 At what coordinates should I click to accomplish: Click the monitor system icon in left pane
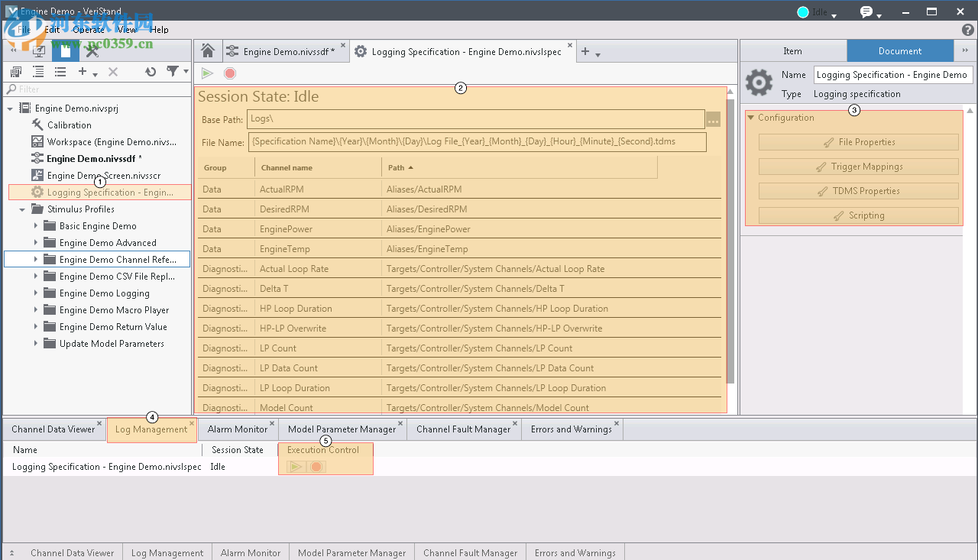coord(38,51)
